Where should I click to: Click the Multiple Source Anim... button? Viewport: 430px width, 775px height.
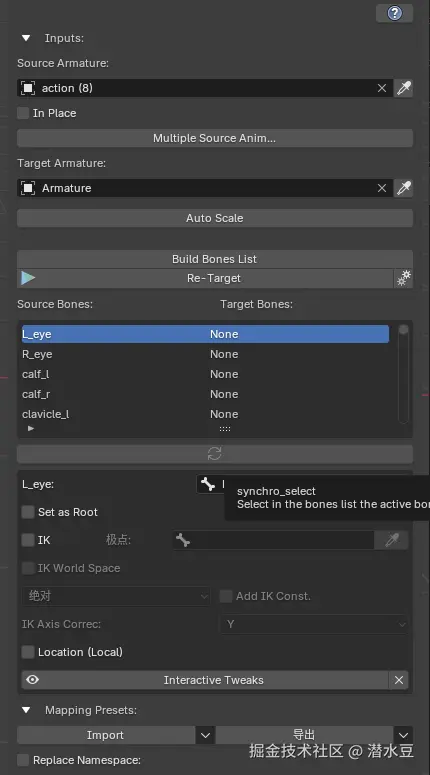(215, 138)
